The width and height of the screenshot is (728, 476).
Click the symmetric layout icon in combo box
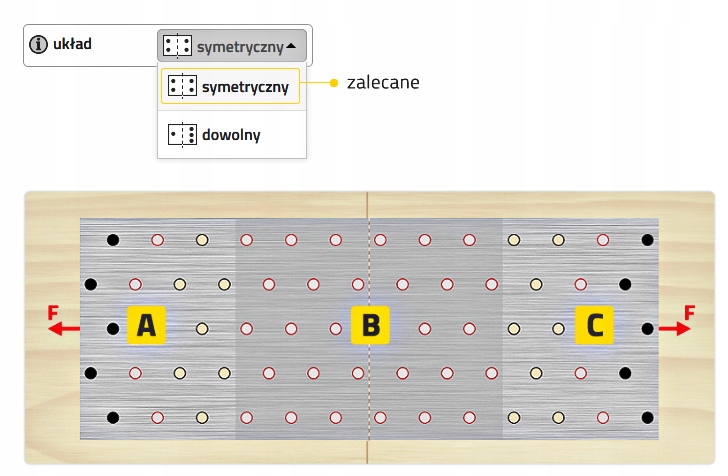[x=177, y=46]
